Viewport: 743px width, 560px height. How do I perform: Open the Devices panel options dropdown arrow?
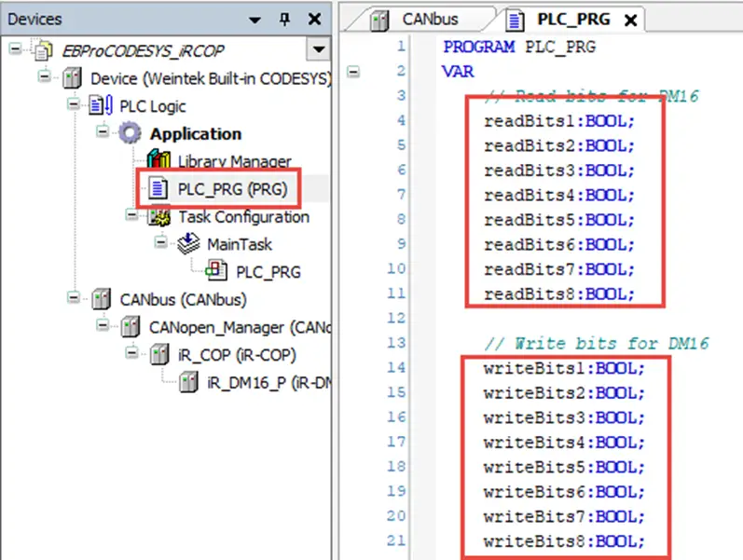point(255,20)
